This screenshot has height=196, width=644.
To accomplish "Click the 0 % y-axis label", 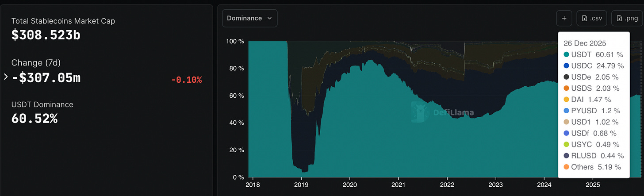I will [238, 177].
